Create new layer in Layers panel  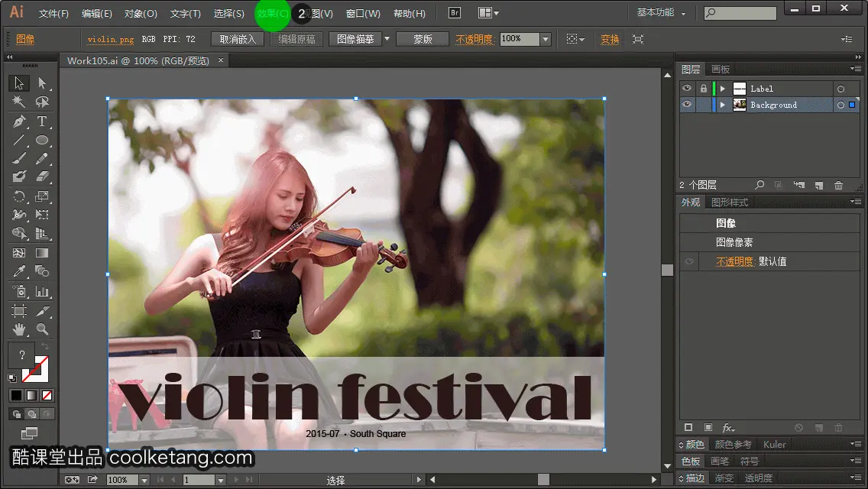[819, 185]
